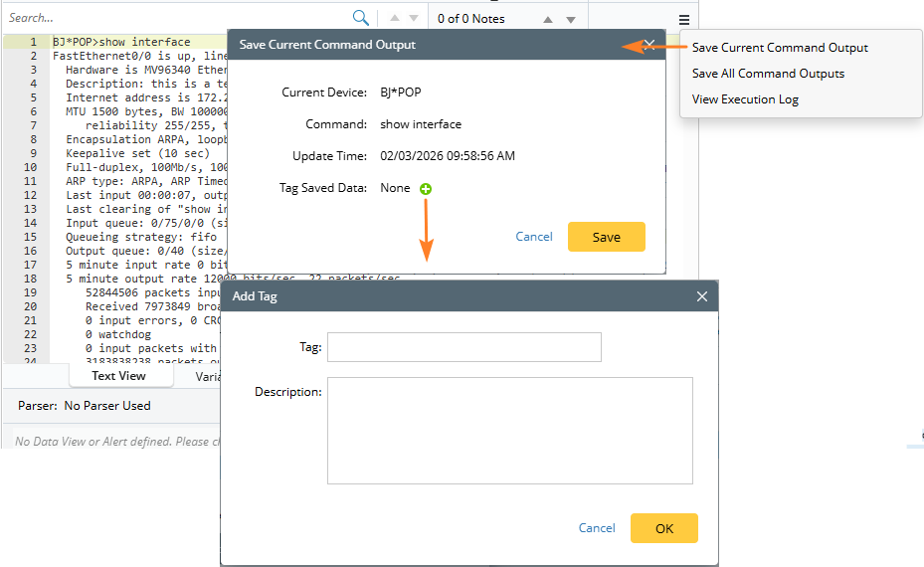The image size is (924, 567).
Task: Click line number 10 in gutter
Action: tap(30, 167)
